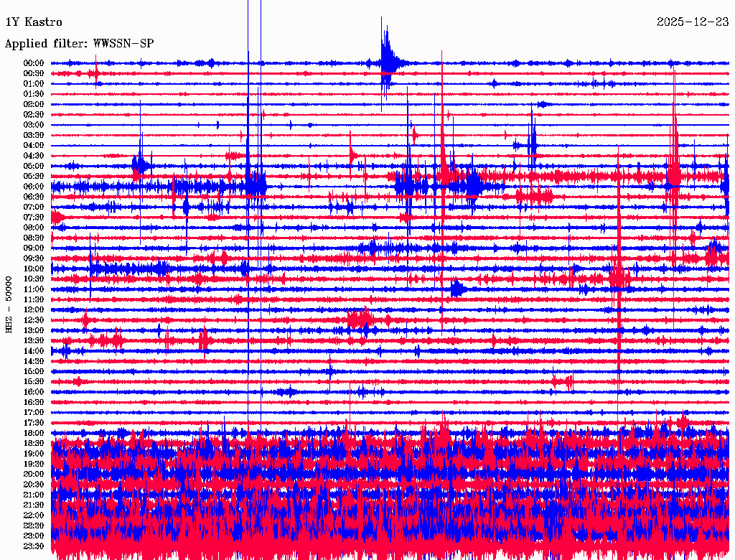Select the 19:30 time label

pyautogui.click(x=34, y=464)
